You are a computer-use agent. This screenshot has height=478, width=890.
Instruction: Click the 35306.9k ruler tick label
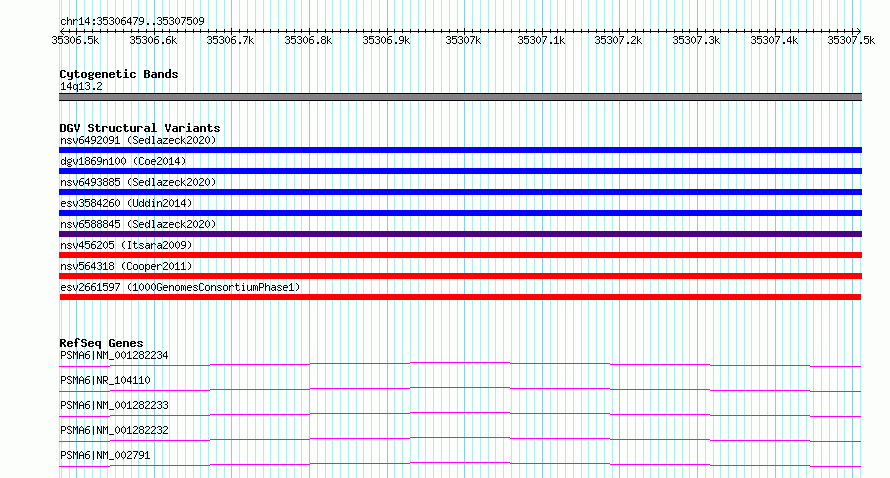click(387, 40)
